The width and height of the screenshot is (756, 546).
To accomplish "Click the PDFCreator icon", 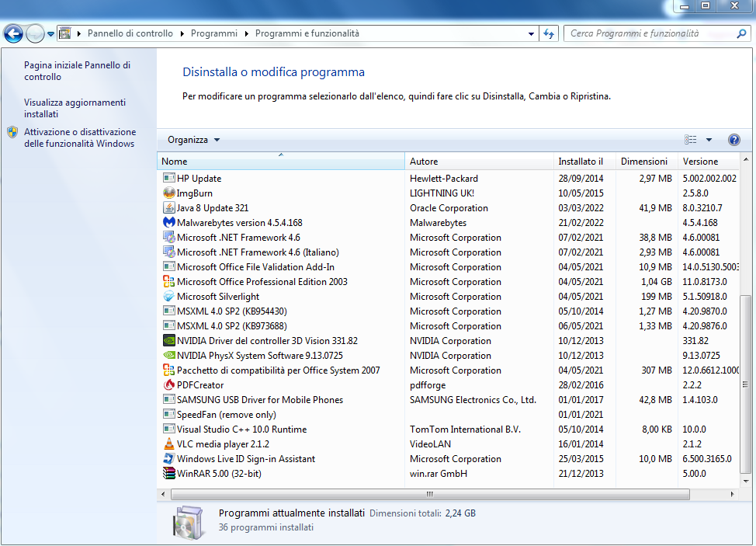I will click(169, 385).
